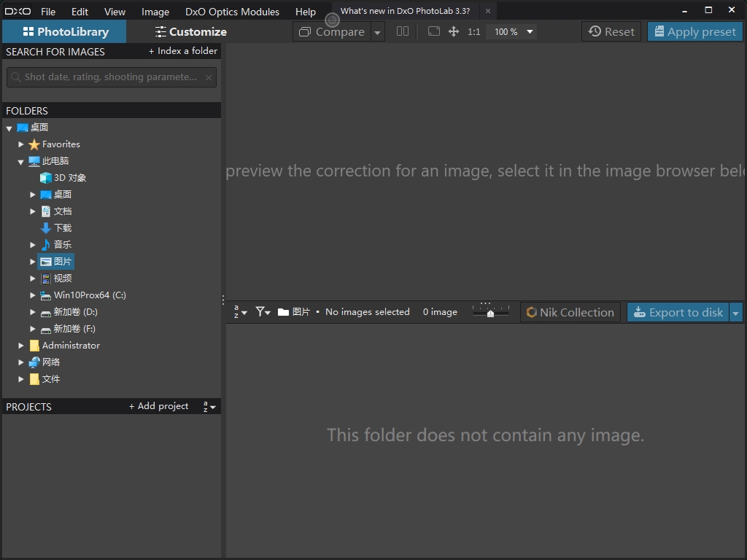Click the Reset button
The height and width of the screenshot is (560, 747).
pyautogui.click(x=611, y=32)
